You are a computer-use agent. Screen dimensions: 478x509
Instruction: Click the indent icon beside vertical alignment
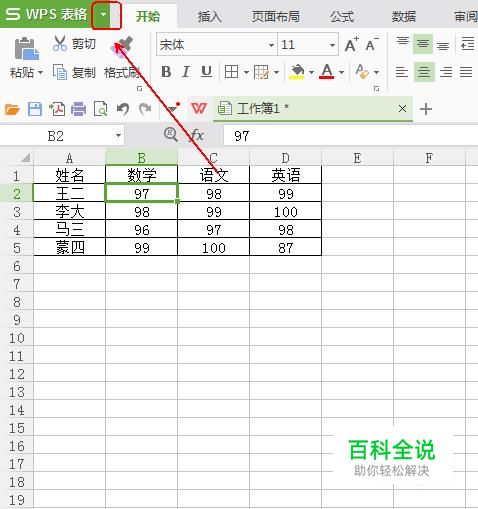coord(467,44)
